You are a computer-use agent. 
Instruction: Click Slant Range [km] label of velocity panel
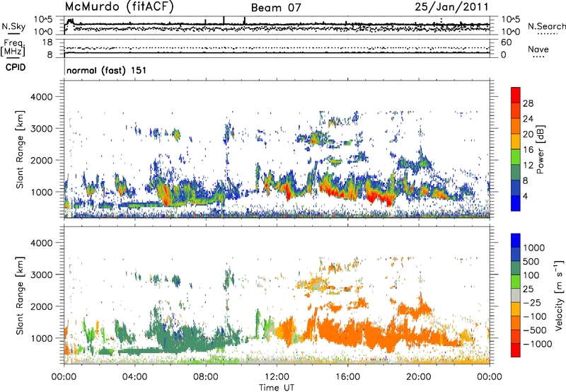coord(20,296)
